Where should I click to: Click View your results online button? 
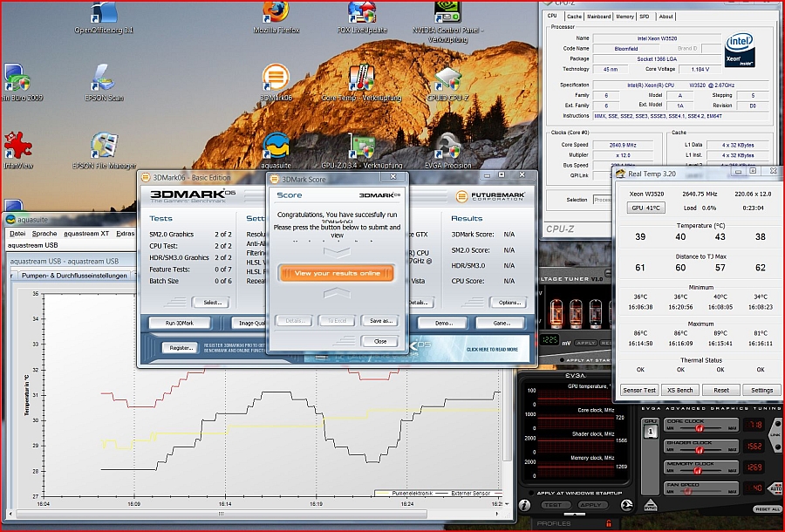(x=337, y=273)
